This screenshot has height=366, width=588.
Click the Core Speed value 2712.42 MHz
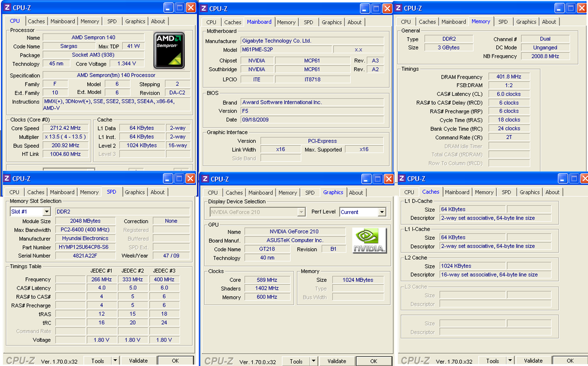pyautogui.click(x=65, y=128)
